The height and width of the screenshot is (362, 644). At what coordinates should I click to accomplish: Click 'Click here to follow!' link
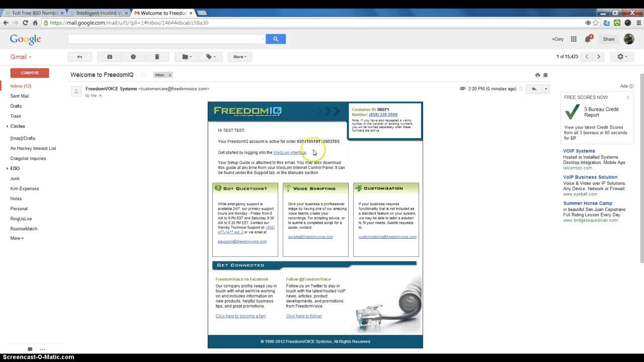click(304, 316)
